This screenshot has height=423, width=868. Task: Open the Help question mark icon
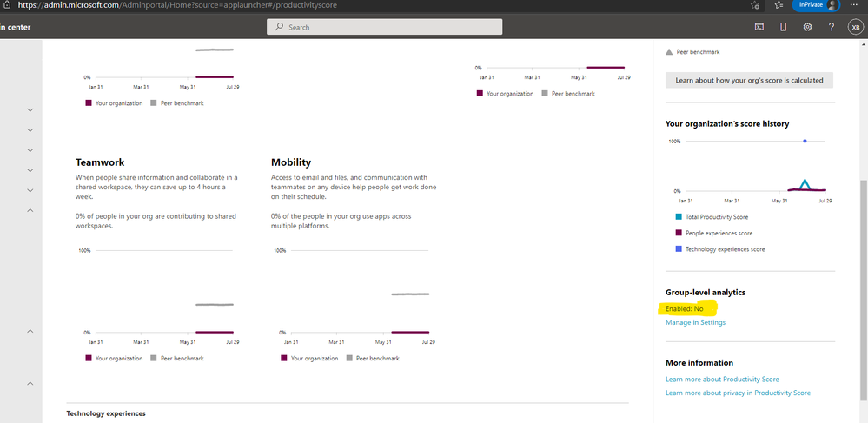click(831, 27)
